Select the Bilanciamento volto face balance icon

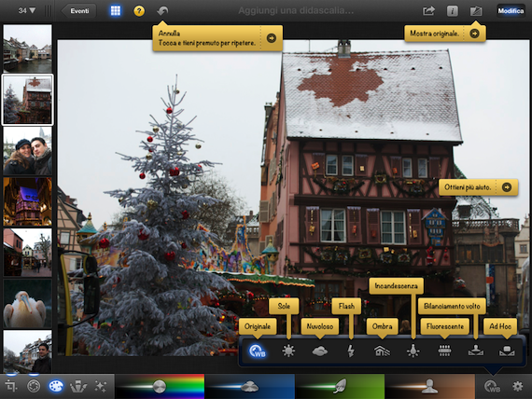(476, 351)
